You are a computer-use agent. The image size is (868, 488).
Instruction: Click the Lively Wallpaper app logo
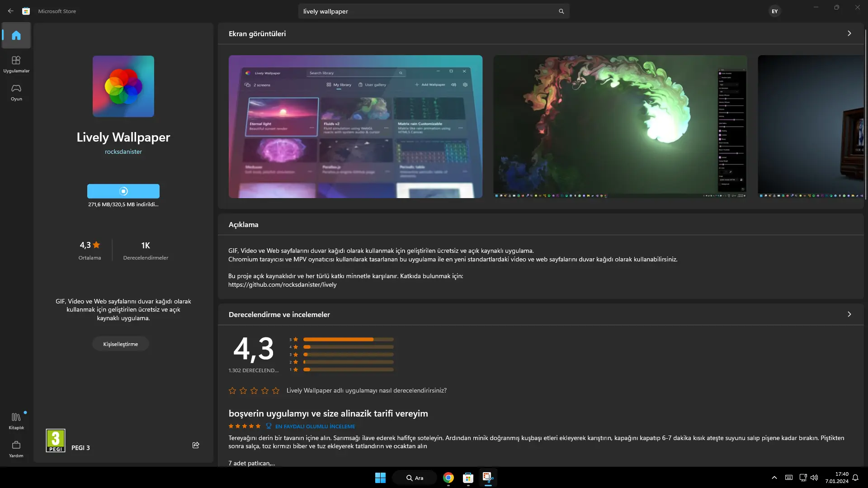click(123, 86)
